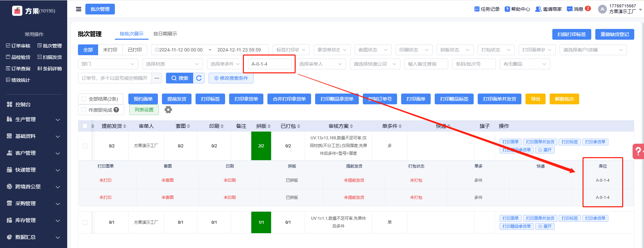
Task: Click the blue 搜索 button
Action: tap(180, 78)
